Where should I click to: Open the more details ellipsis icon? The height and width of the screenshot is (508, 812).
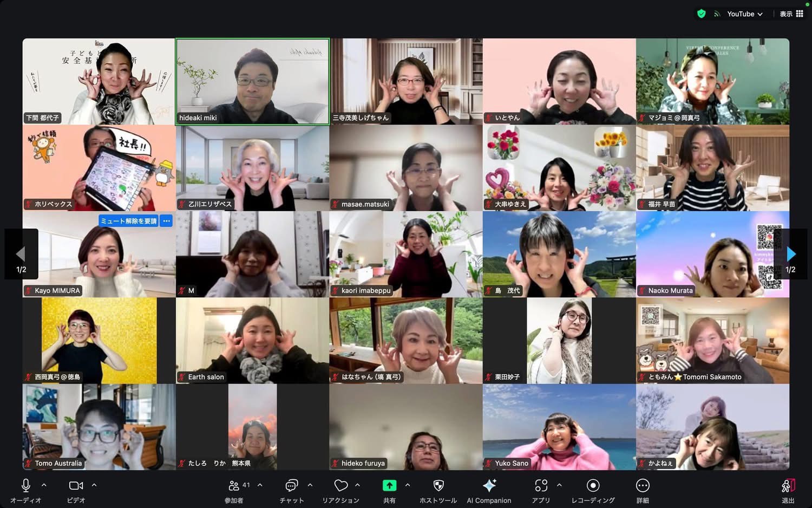643,485
